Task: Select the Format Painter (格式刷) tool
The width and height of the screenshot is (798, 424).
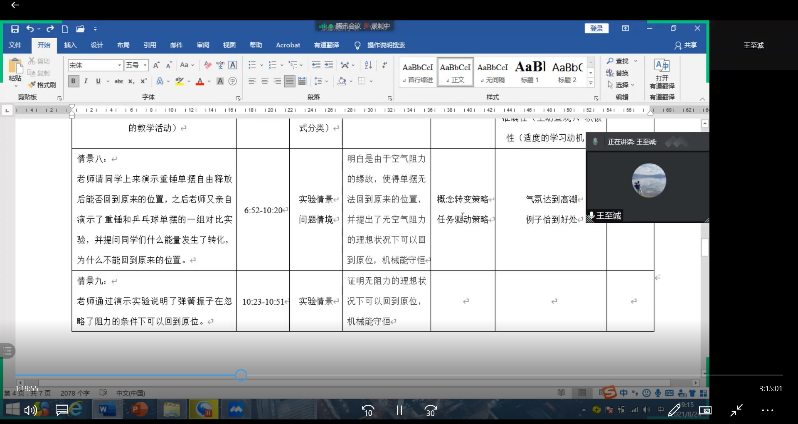Action: coord(43,85)
